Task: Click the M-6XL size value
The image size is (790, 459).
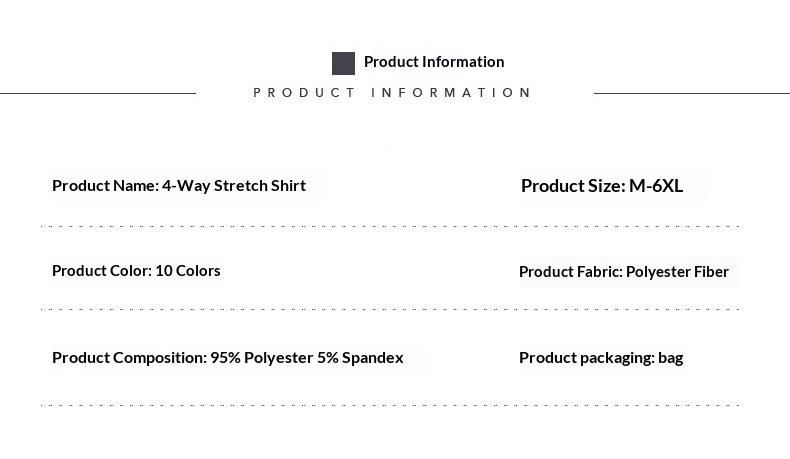Action: coord(656,186)
